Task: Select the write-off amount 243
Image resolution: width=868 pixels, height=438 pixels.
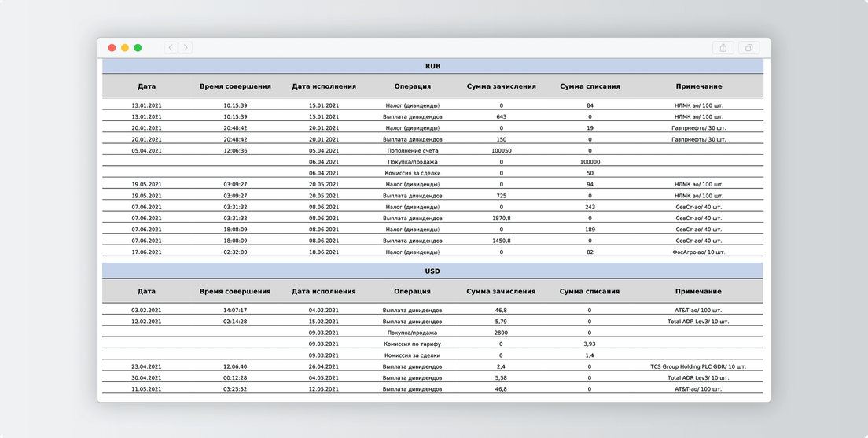Action: [590, 207]
